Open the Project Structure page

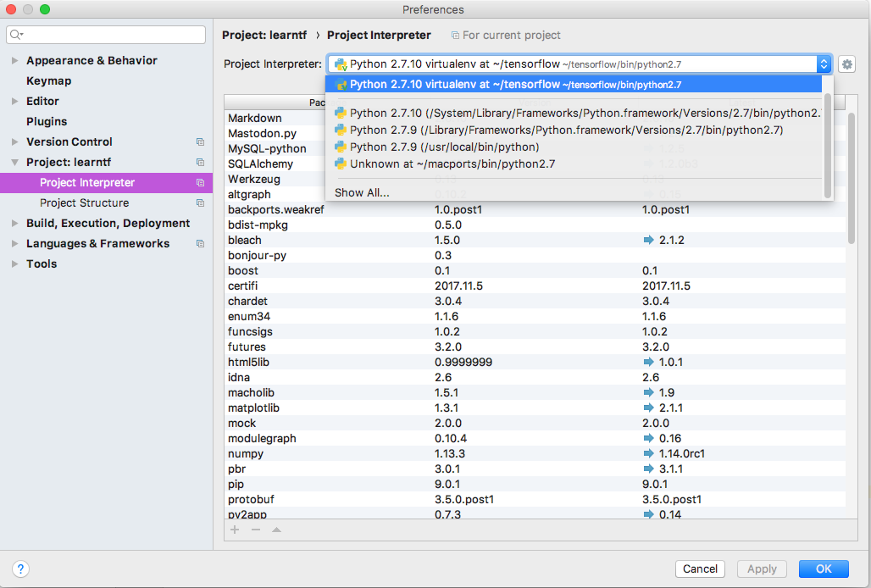point(85,202)
